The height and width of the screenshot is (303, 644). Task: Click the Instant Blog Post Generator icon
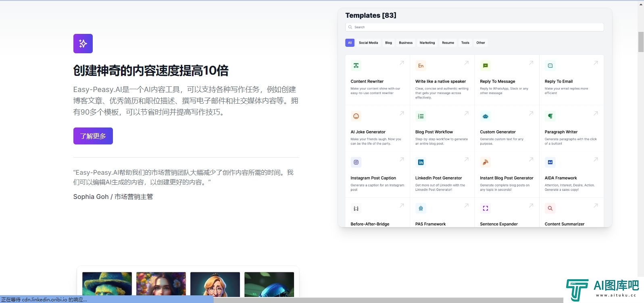coord(486,162)
